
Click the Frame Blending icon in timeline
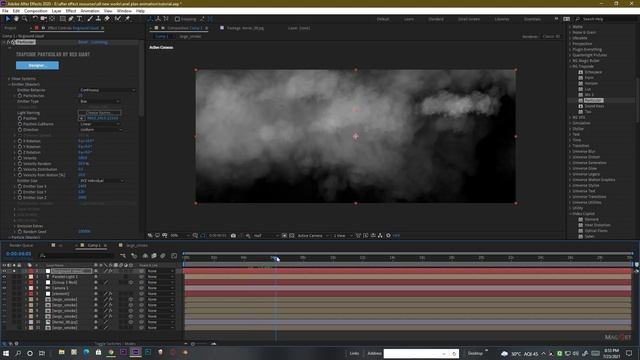pyautogui.click(x=154, y=256)
